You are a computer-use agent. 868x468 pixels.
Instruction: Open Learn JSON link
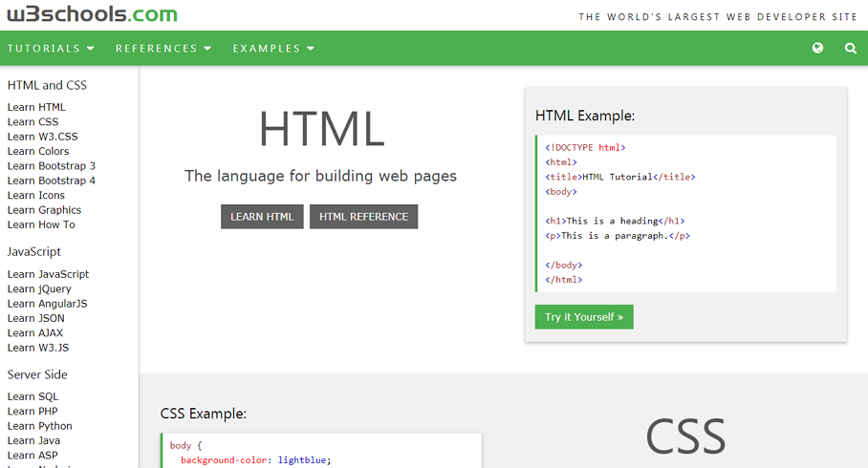(36, 318)
